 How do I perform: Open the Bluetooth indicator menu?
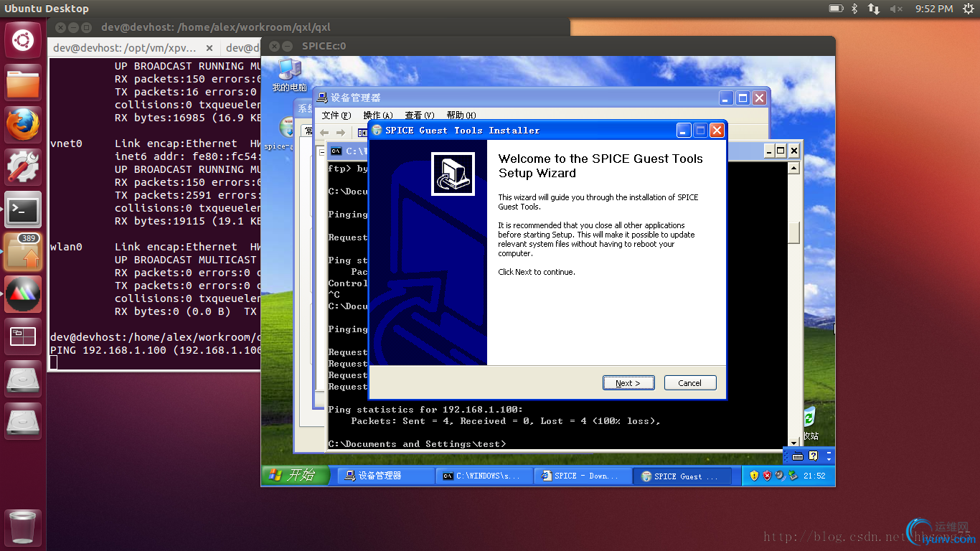coord(854,9)
